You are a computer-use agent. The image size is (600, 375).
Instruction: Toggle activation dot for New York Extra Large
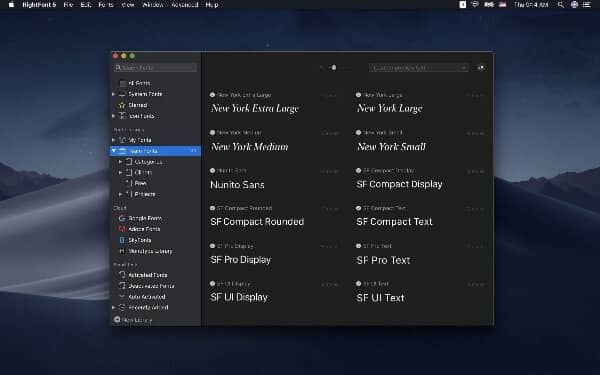212,95
